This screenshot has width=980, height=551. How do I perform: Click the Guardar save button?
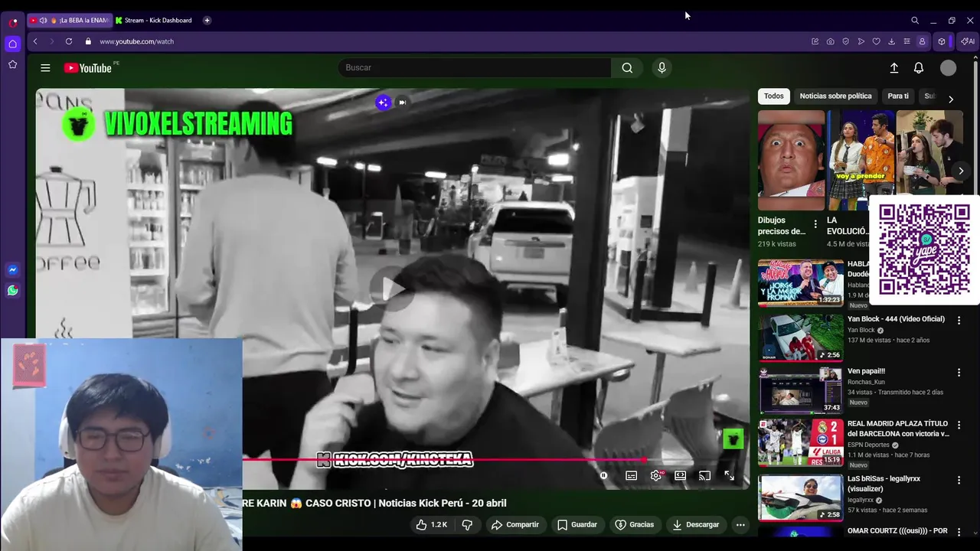pos(577,525)
